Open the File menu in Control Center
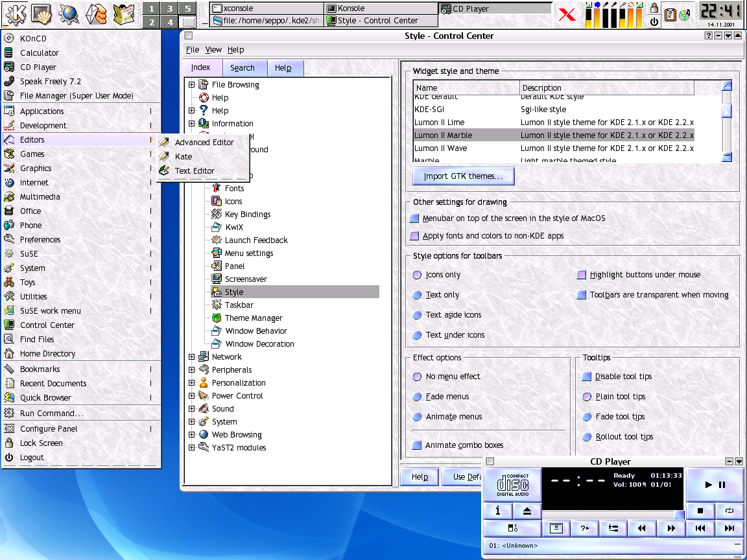Screen dimensions: 747x560 193,49
